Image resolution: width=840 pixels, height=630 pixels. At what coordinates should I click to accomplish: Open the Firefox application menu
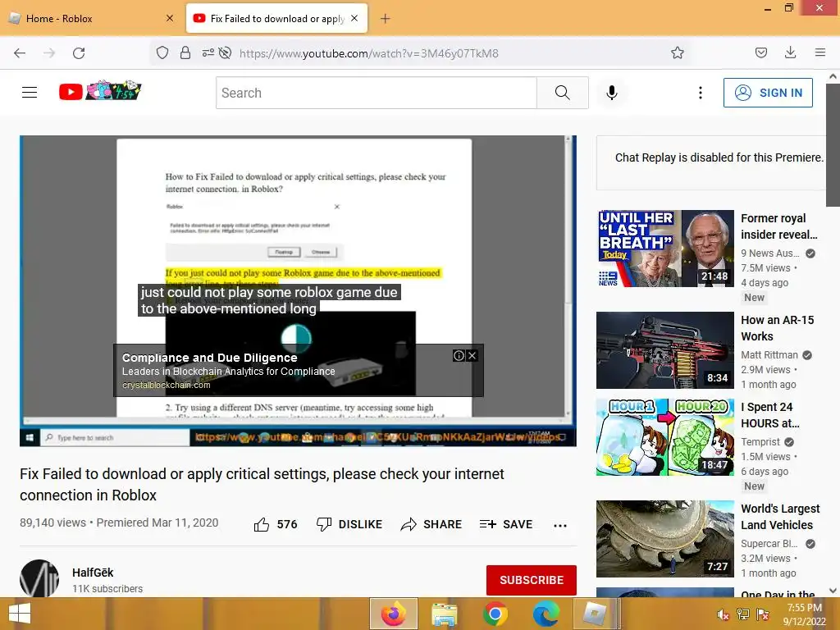820,52
